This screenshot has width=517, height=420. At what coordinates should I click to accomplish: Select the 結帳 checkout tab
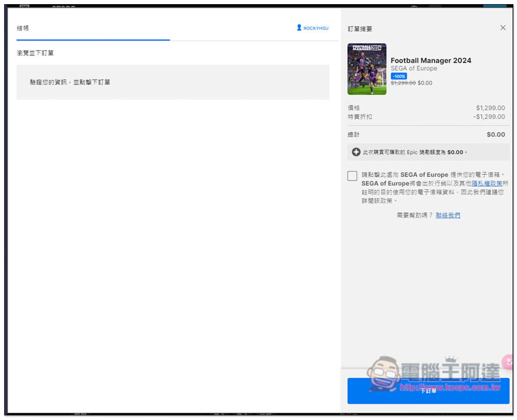tap(23, 28)
